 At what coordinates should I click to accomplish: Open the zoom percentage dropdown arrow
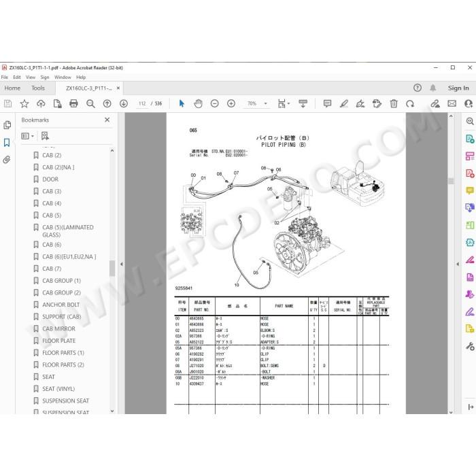[x=265, y=104]
